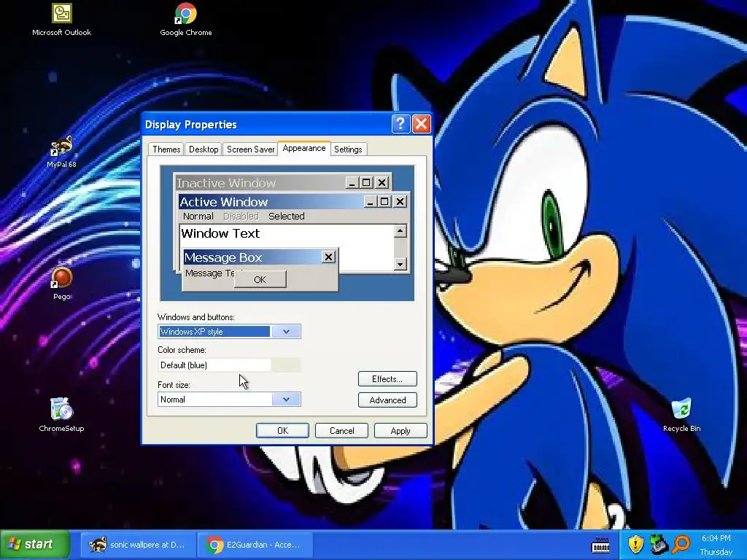Click the yellow security shield tray icon
The width and height of the screenshot is (747, 560).
[635, 544]
